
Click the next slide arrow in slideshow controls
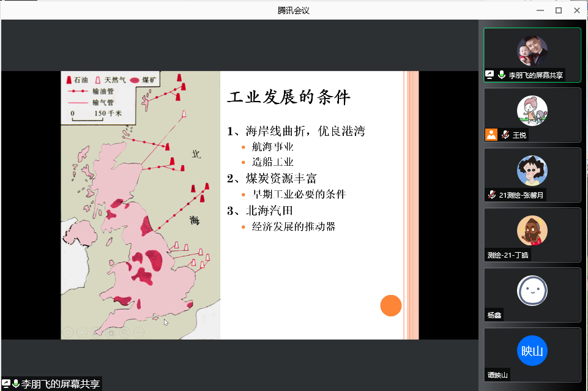[82, 332]
